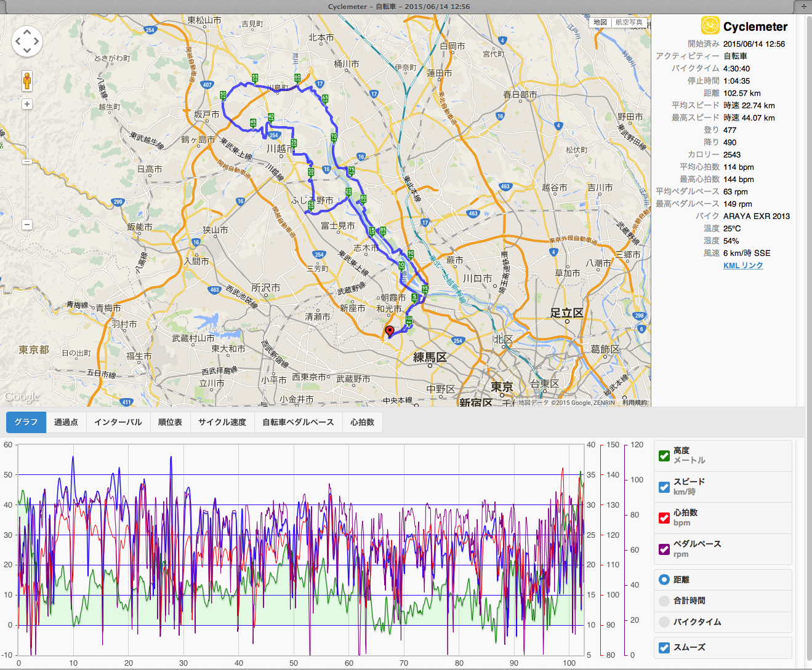Screen dimensions: 812x670
Task: Click the red start pin on the map
Action: (389, 332)
